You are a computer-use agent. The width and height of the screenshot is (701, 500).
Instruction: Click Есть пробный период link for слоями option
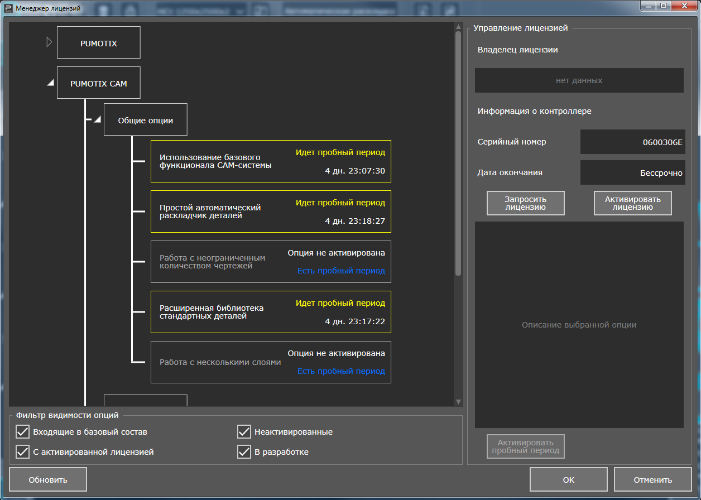coord(341,371)
